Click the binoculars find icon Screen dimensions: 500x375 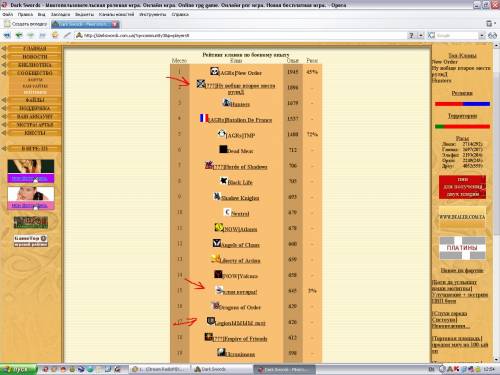click(492, 35)
